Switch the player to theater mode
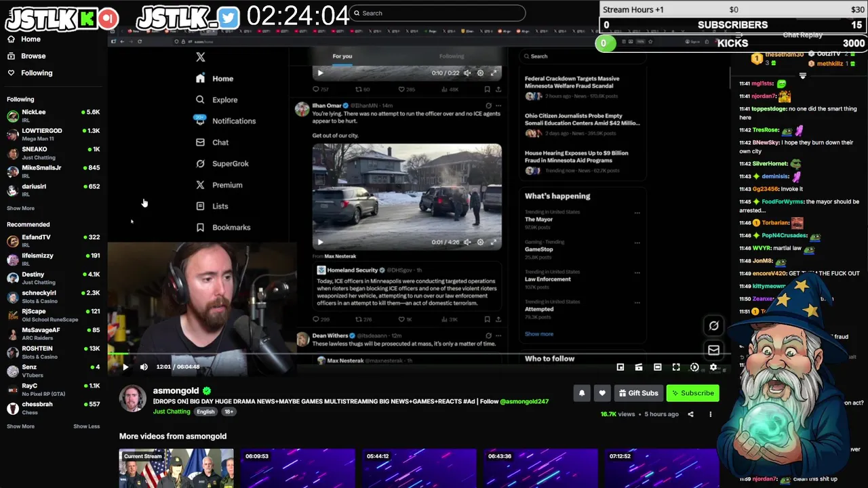868x488 pixels. (657, 367)
